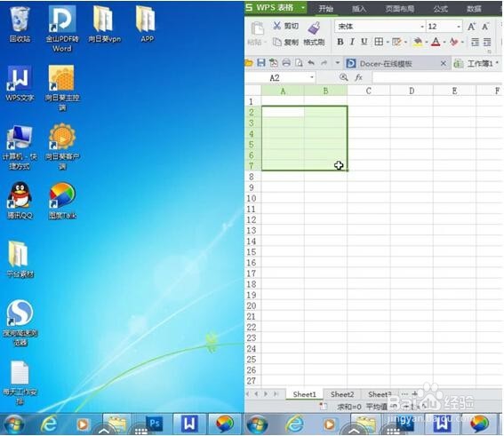Open the font name (宋体) dropdown

coord(422,27)
